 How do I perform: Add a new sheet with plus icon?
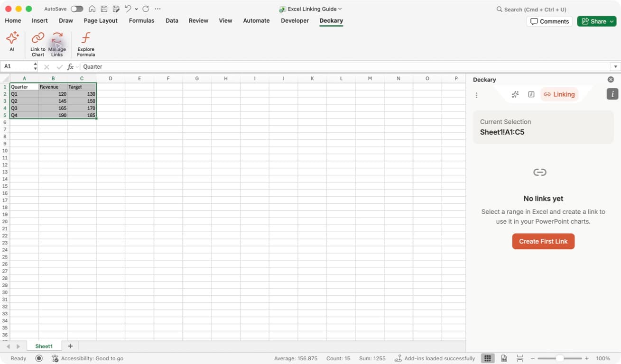click(70, 346)
